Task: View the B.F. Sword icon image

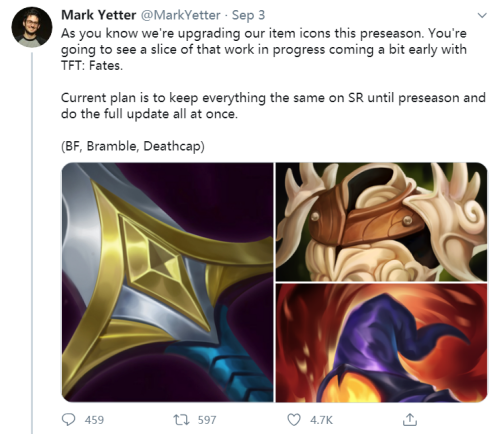Action: tap(168, 282)
